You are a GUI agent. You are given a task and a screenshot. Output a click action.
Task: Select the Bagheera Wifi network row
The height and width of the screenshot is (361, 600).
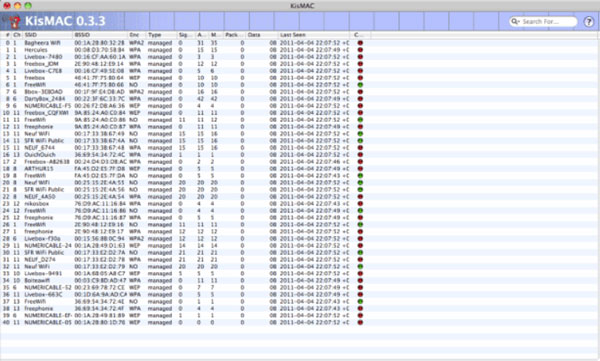pos(300,43)
